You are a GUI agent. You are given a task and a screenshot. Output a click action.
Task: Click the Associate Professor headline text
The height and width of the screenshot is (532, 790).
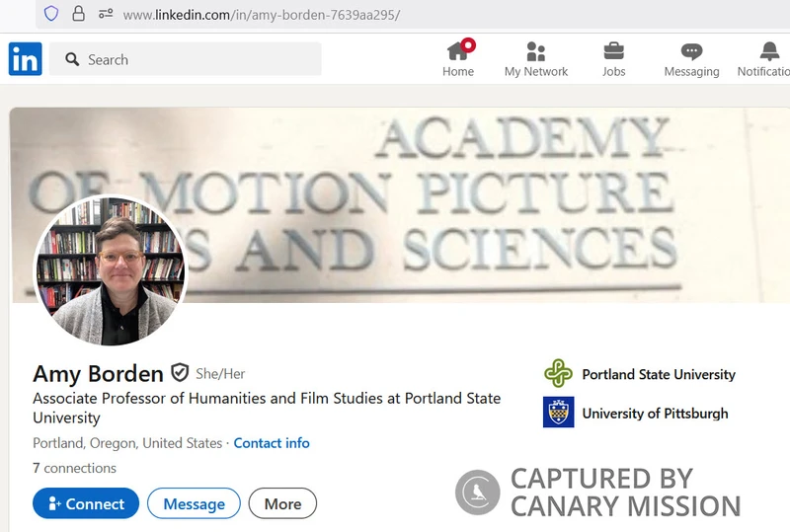[267, 408]
